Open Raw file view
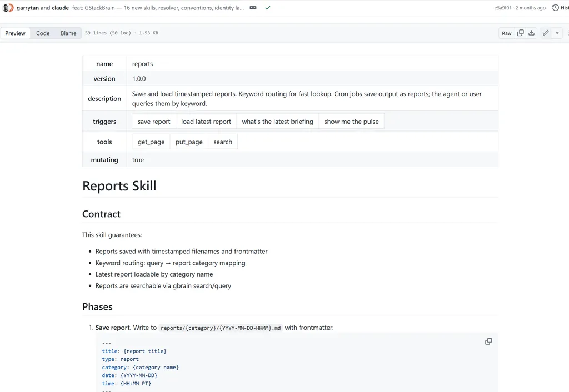 507,33
